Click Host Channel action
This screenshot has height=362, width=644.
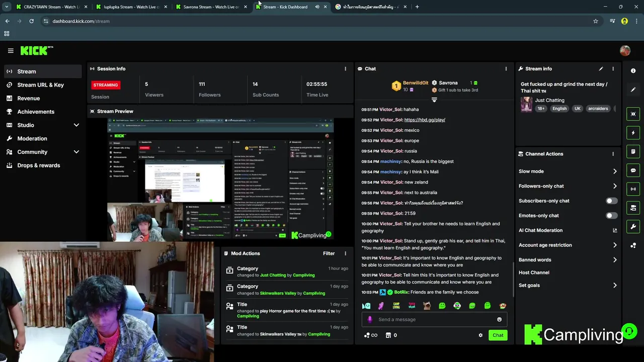534,273
